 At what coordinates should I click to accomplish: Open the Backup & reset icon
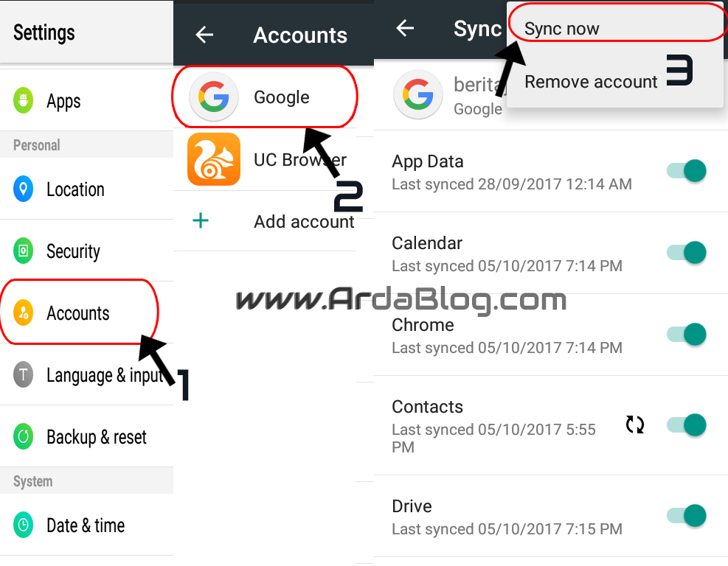point(23,436)
